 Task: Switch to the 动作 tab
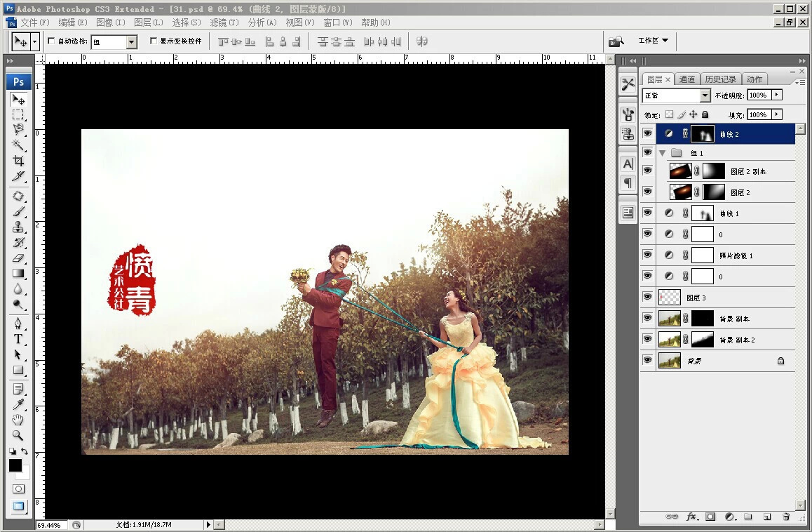tap(754, 79)
